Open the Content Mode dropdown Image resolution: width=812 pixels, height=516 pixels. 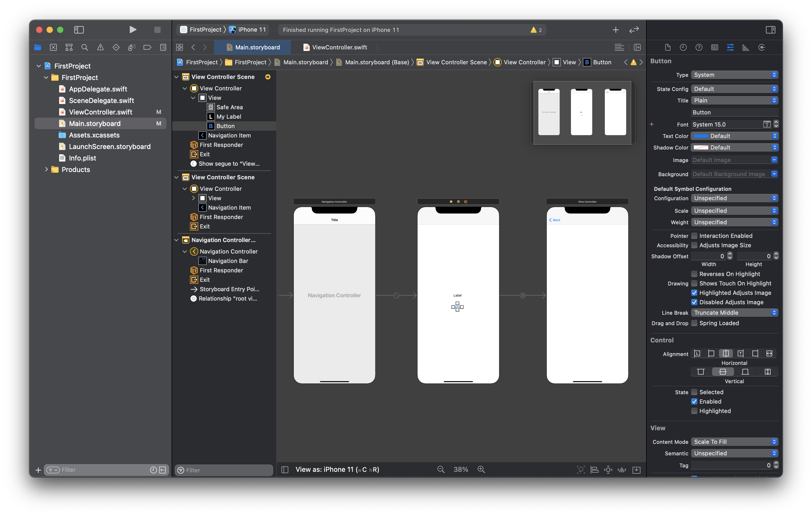point(735,442)
